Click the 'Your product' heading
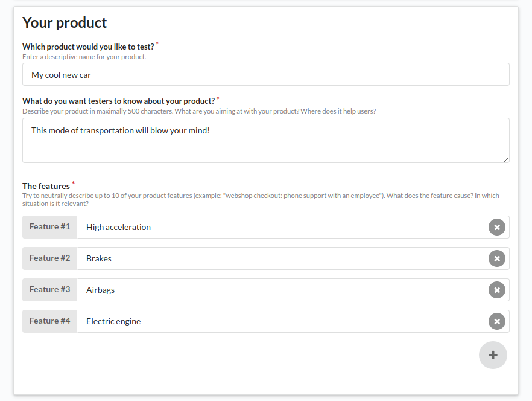Screen dimensions: 532x401 point(65,23)
